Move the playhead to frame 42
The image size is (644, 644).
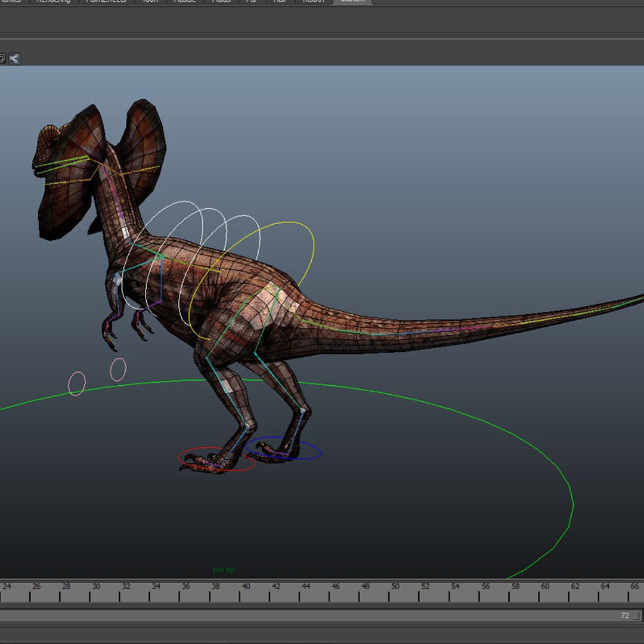(x=276, y=587)
